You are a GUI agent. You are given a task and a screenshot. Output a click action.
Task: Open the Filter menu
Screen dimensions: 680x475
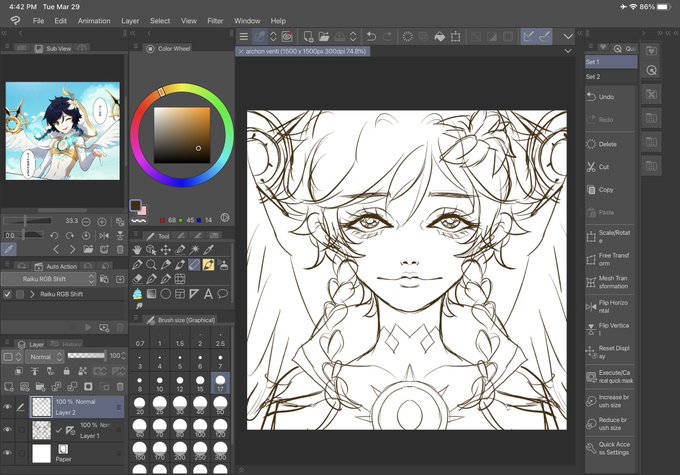[215, 21]
